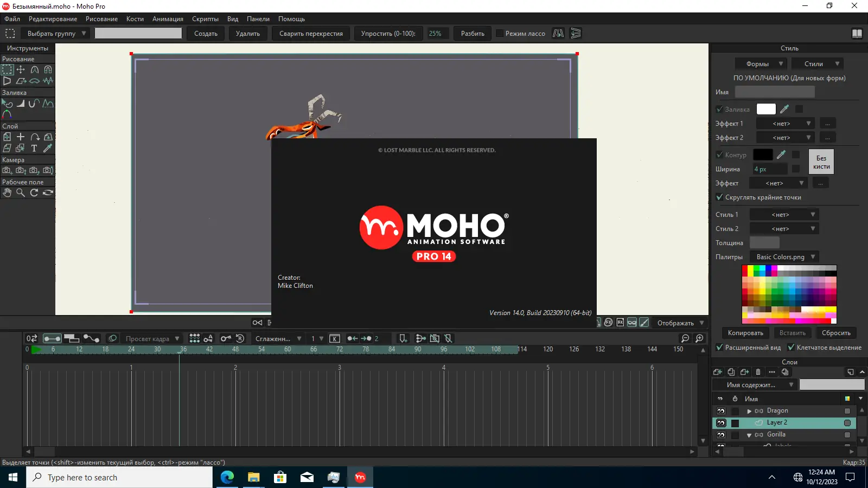Toggle the Advanced view (Расширенный вид) checkbox

[x=719, y=347]
